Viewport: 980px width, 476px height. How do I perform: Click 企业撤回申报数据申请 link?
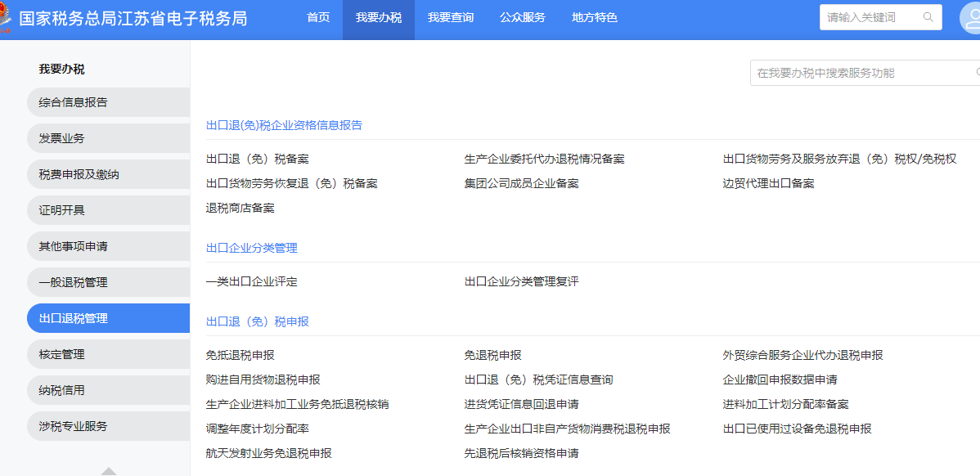tap(780, 379)
